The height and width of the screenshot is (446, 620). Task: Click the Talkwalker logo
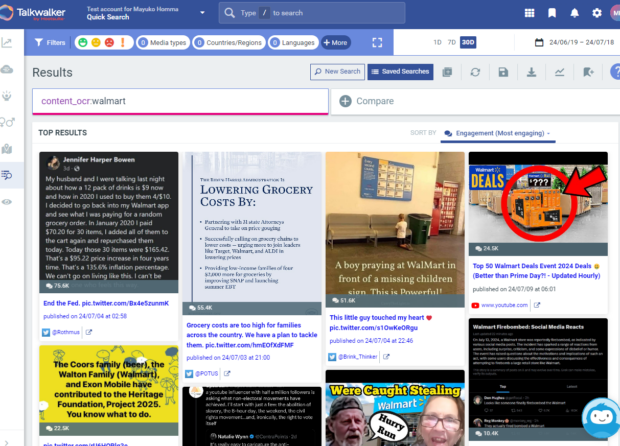(33, 13)
